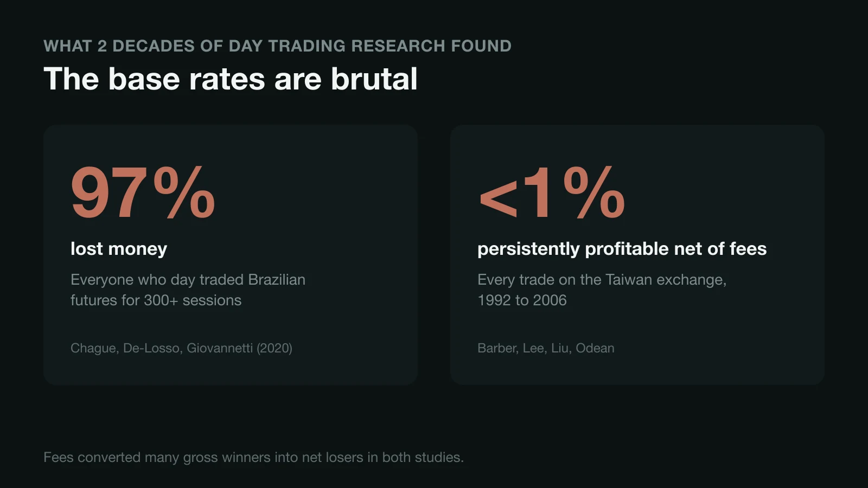Click the Chague, De-Losso, Giovannetti (2020) citation
The height and width of the screenshot is (488, 868).
pos(181,348)
